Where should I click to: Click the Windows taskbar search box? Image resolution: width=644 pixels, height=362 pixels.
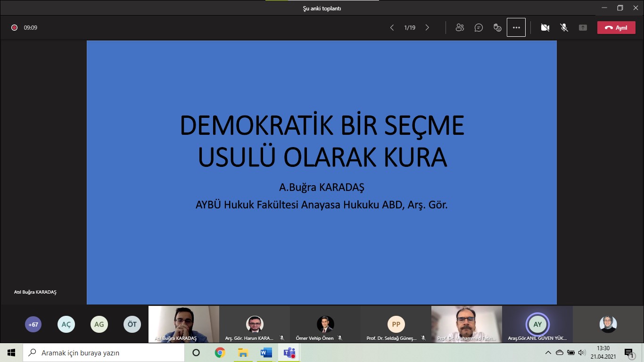[104, 353]
